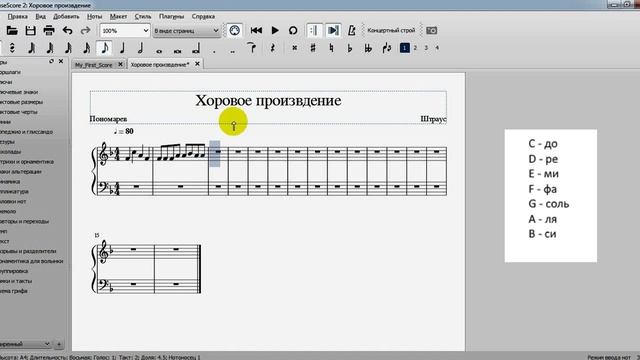
Task: Open the Стиль menu
Action: pos(143,16)
